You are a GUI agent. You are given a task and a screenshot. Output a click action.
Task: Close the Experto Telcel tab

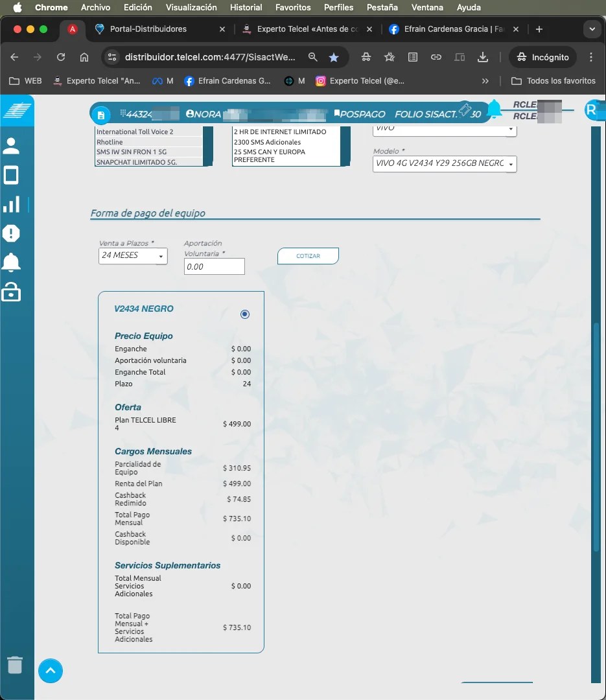[369, 29]
